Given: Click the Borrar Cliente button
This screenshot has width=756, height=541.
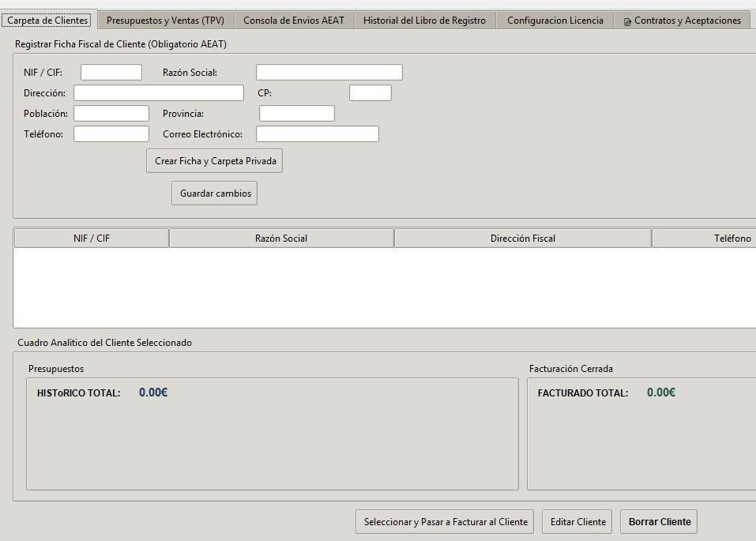Looking at the screenshot, I should pos(659,522).
